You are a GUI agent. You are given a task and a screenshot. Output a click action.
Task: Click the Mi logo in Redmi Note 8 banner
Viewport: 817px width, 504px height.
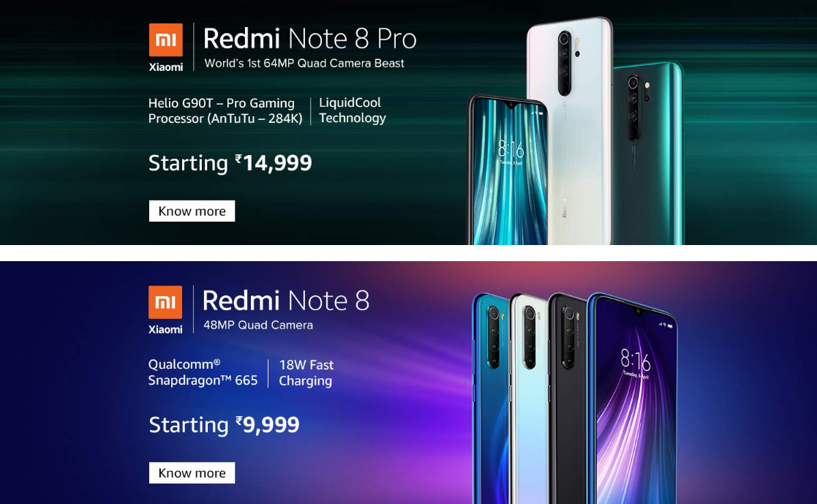pyautogui.click(x=165, y=302)
